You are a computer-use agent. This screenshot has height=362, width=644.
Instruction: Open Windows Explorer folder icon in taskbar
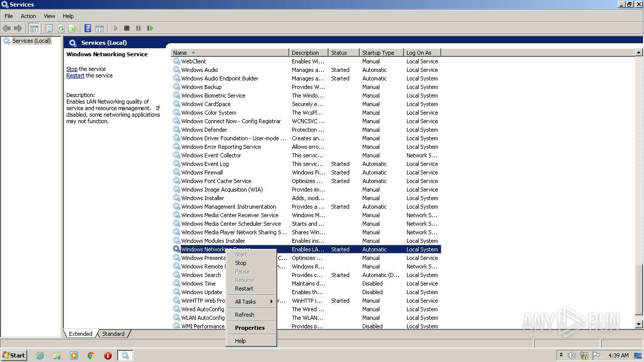[x=57, y=355]
